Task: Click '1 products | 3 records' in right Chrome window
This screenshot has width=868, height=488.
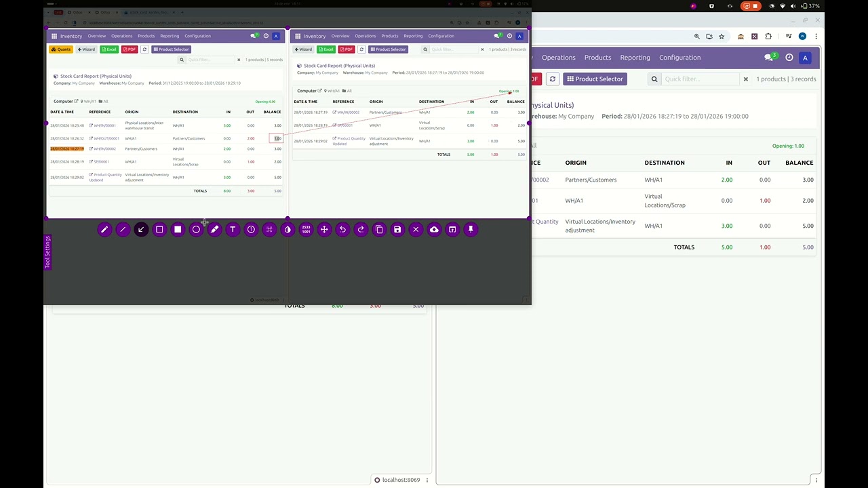Action: (786, 79)
